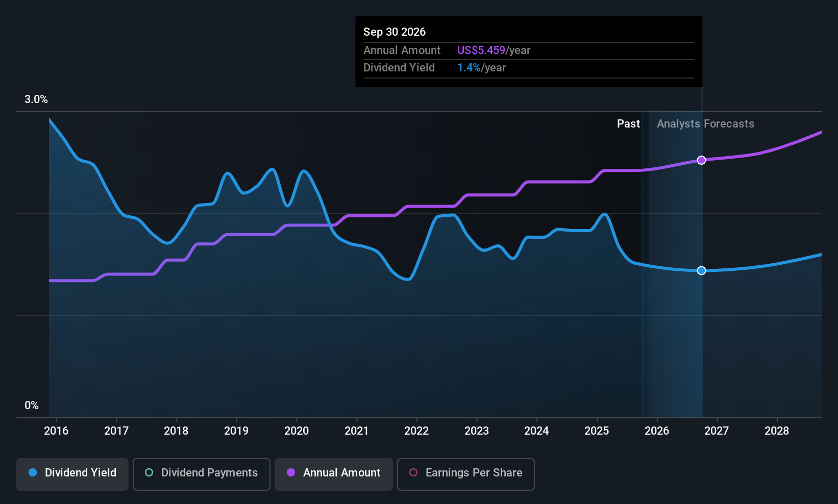Click the 2028 x-axis year label

click(x=777, y=431)
